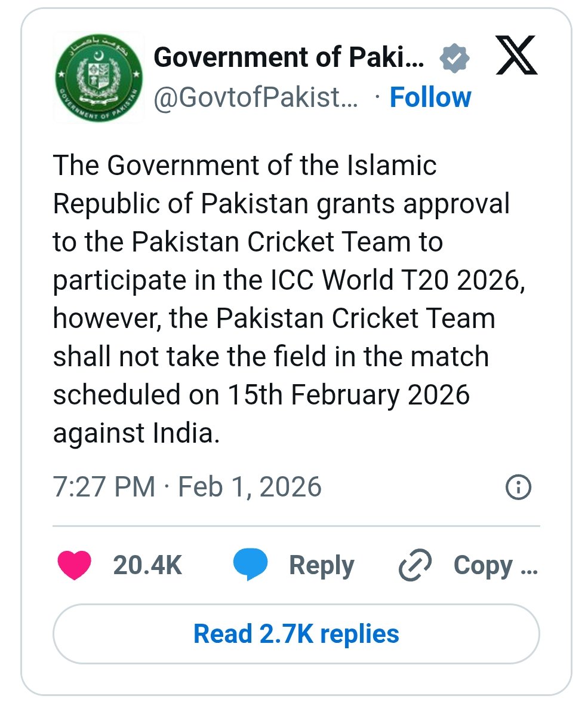Like the post with the heart icon

[74, 565]
